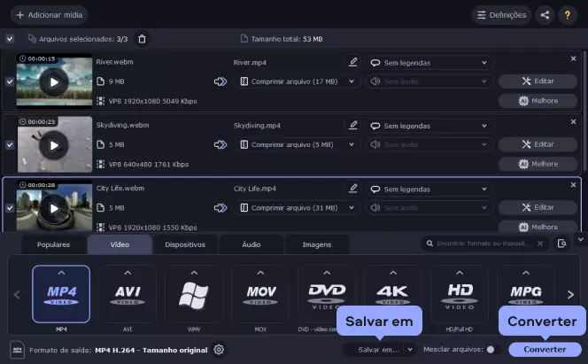Expand the Salvar em dropdown arrow
588x364 pixels.
(410, 349)
